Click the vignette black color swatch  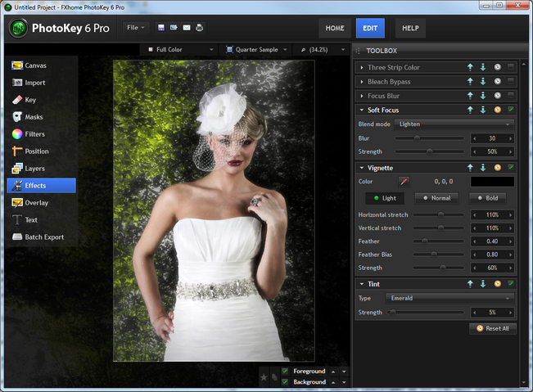pos(492,182)
